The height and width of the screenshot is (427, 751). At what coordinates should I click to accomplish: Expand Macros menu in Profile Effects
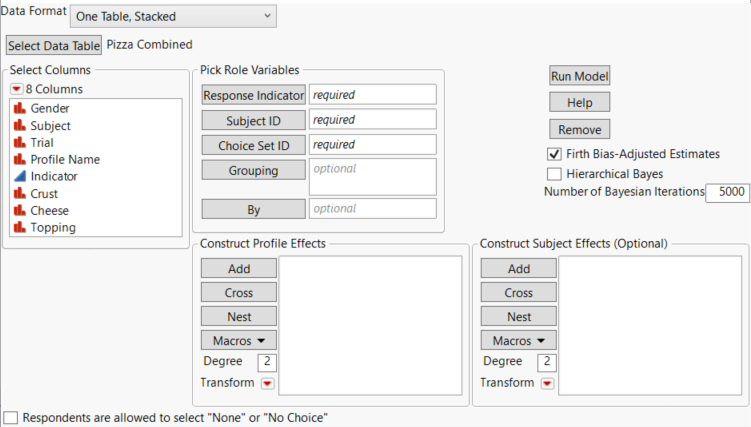click(x=238, y=340)
